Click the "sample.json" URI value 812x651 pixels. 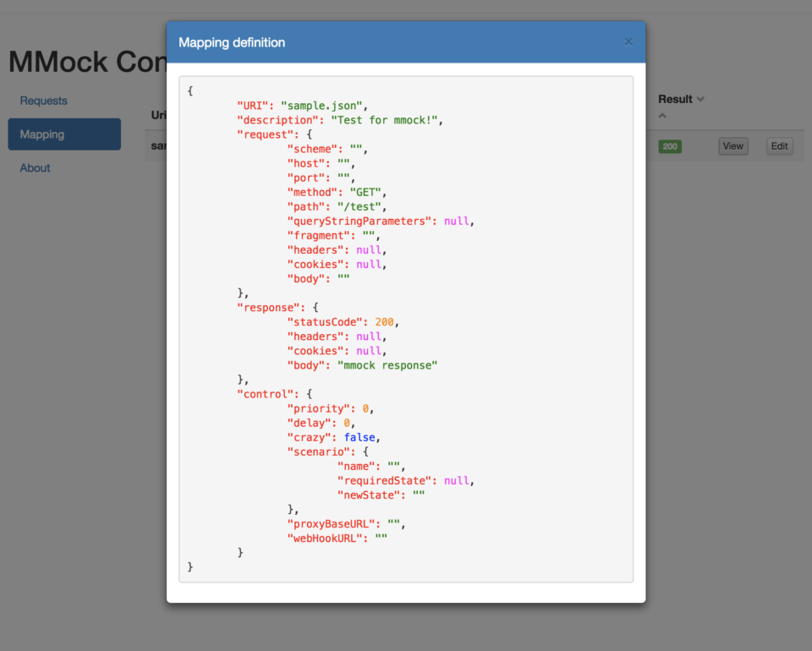click(321, 106)
